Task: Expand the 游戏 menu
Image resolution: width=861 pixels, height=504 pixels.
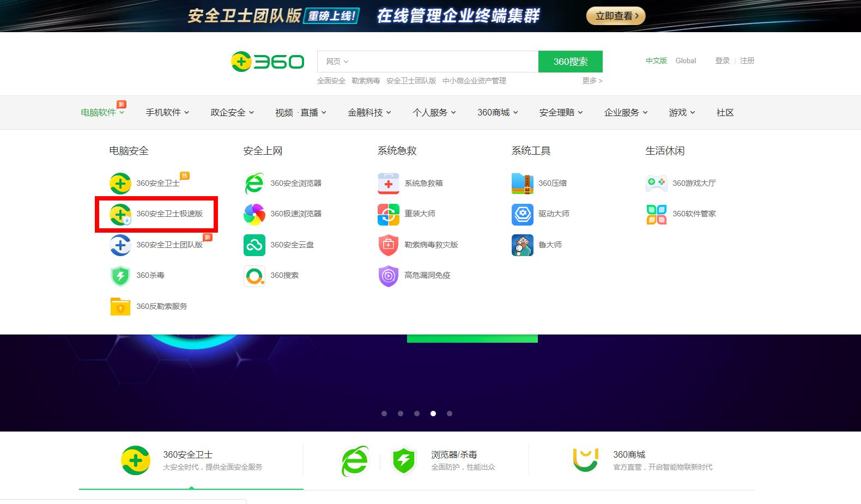Action: (682, 112)
